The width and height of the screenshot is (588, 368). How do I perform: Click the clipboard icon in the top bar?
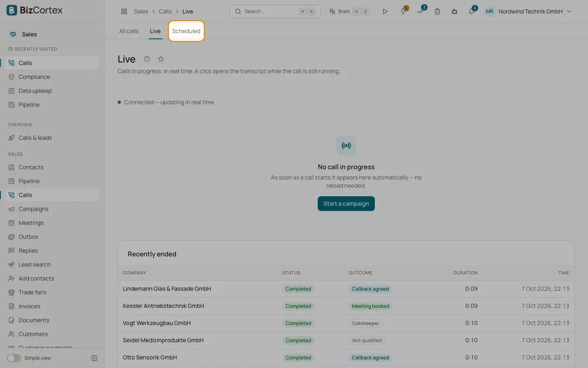pyautogui.click(x=437, y=11)
